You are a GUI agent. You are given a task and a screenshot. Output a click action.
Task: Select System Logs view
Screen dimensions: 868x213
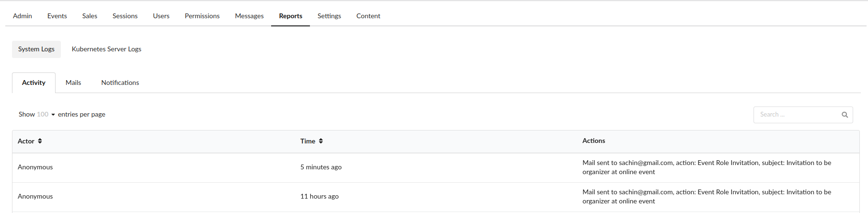[36, 49]
